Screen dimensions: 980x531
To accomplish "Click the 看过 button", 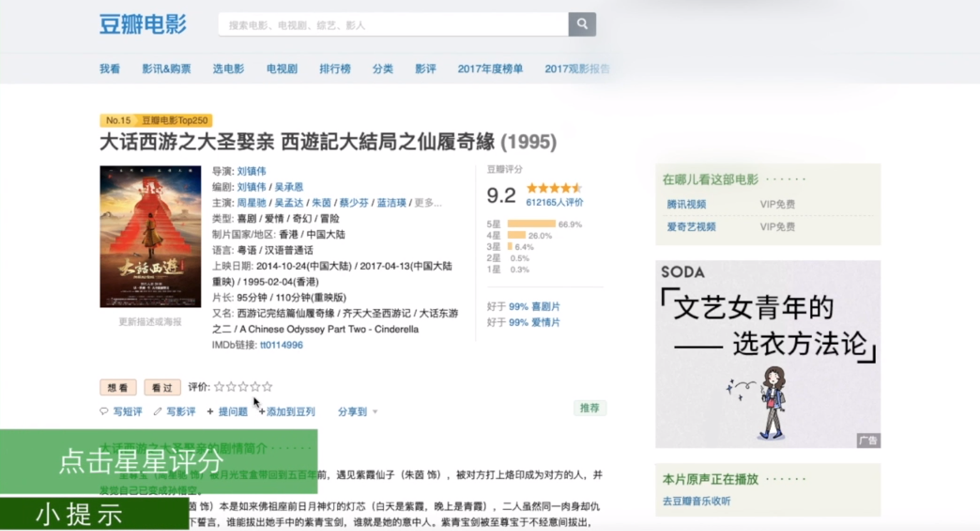I will [x=162, y=388].
